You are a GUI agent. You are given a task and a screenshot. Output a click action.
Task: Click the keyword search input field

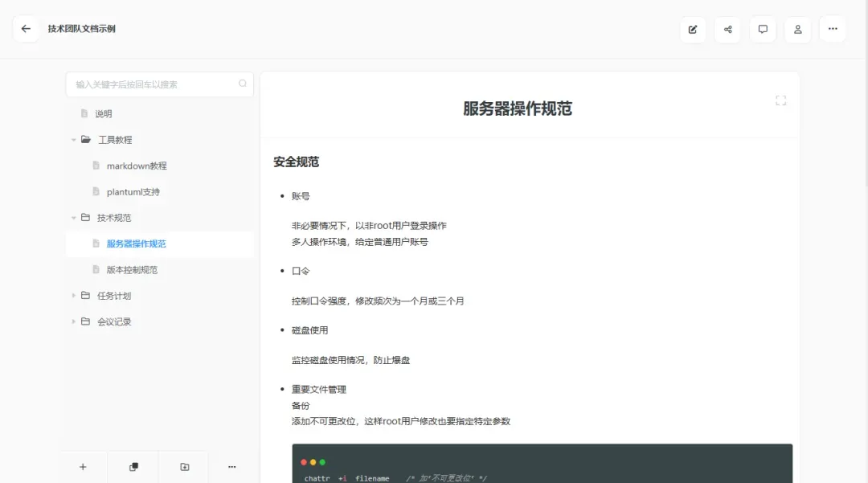tap(153, 84)
